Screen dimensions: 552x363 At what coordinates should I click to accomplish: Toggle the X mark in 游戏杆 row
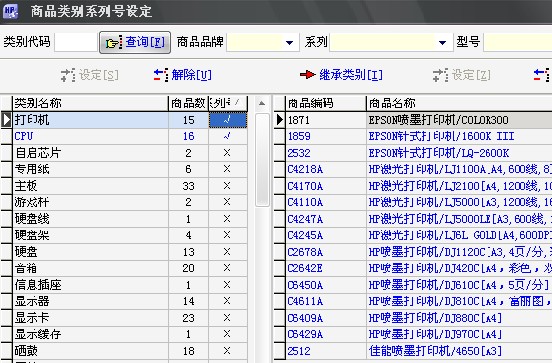[x=228, y=202]
